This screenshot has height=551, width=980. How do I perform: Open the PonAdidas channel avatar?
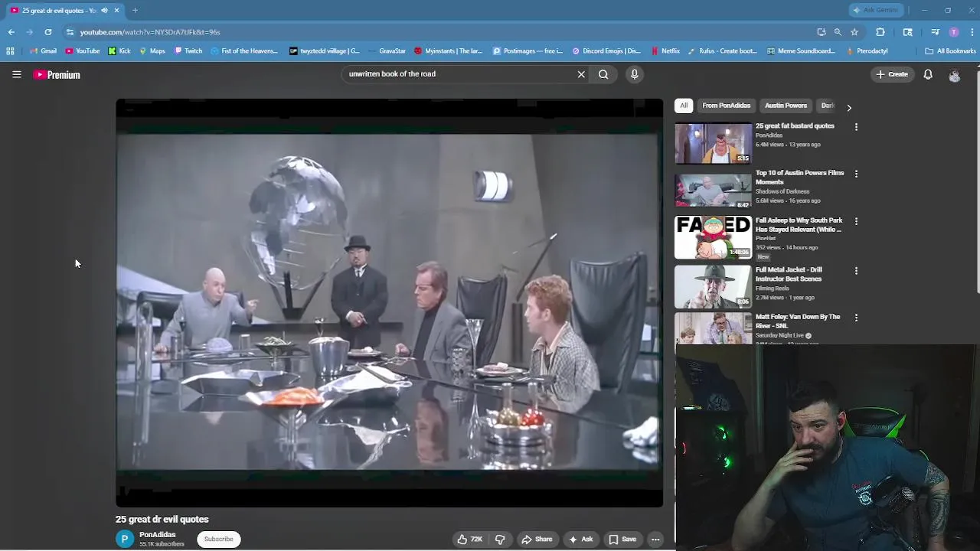pyautogui.click(x=125, y=540)
